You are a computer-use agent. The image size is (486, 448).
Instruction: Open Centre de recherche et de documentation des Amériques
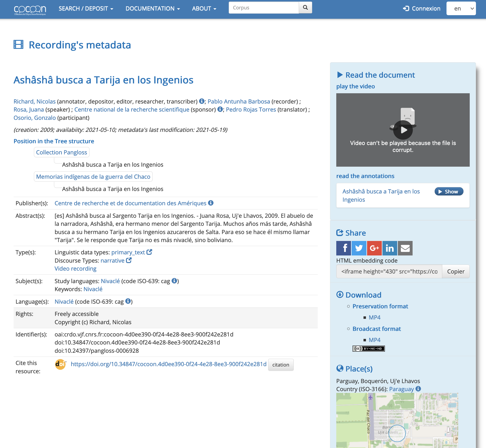[131, 203]
